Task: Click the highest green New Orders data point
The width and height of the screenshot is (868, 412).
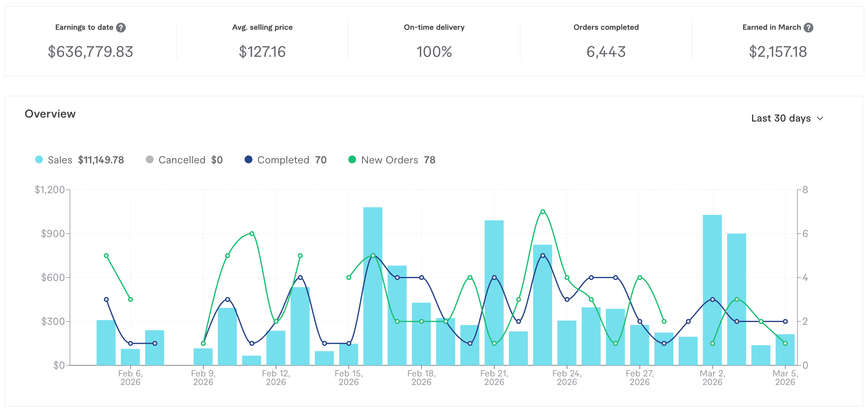Action: click(543, 212)
